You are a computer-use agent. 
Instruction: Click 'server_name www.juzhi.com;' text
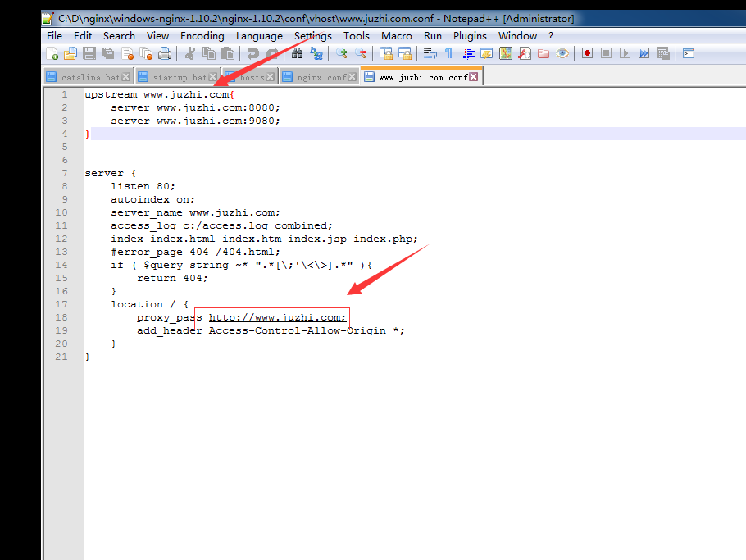196,212
